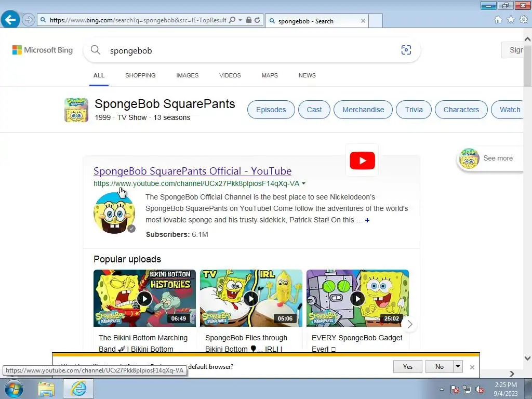Open Favorites star icon
532x399 pixels.
tap(511, 20)
